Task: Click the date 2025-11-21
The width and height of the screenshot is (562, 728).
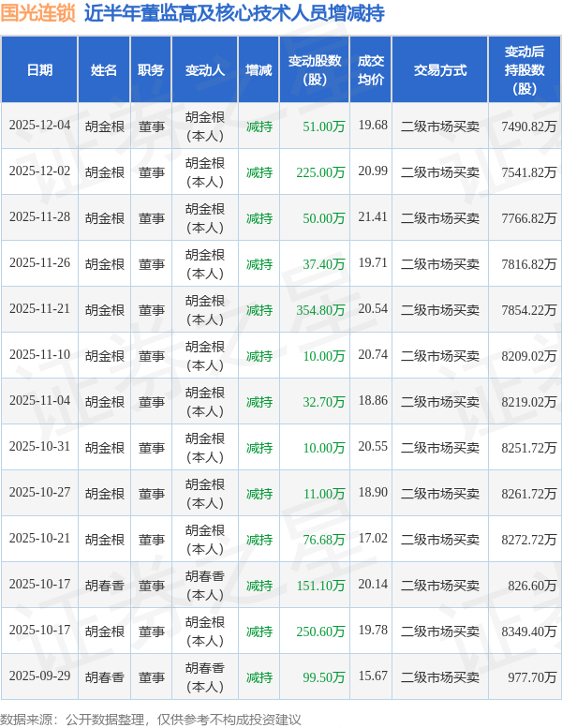Action: pos(40,309)
